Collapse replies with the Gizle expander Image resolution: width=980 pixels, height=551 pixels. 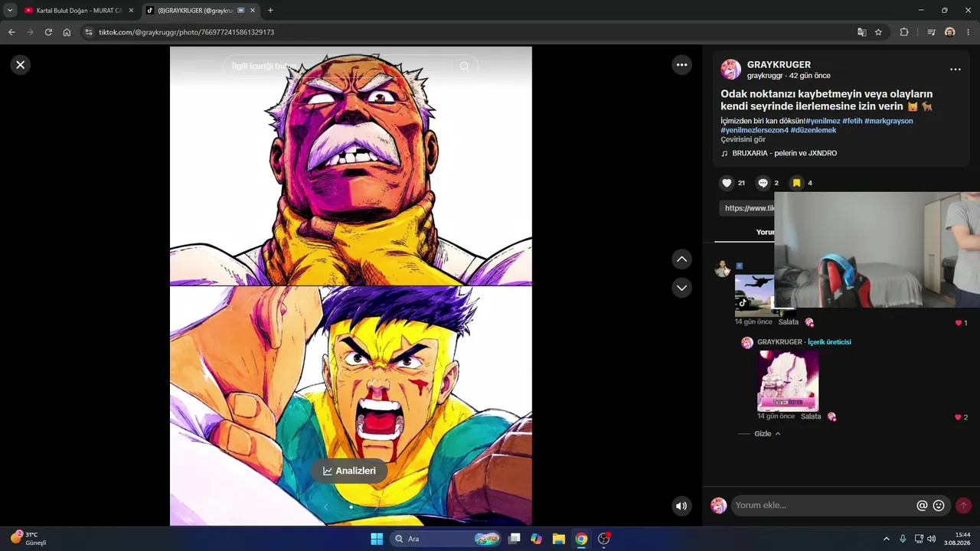tap(767, 434)
